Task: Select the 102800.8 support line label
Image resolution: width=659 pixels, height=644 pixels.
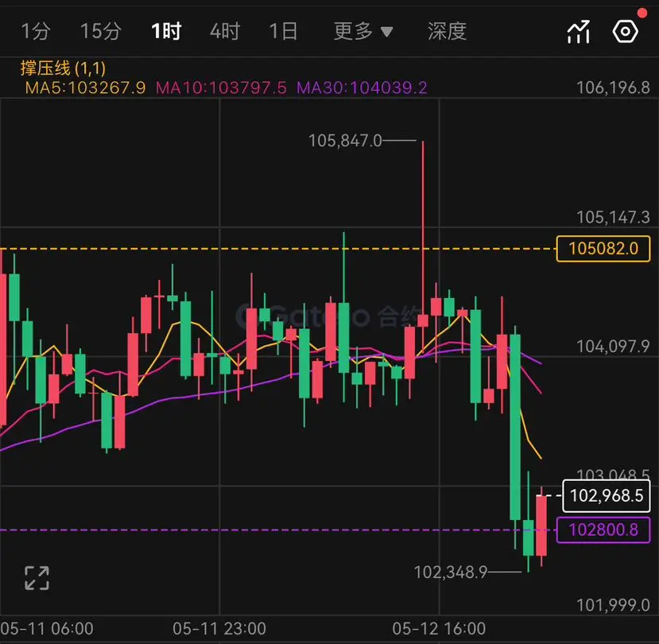Action: click(603, 530)
